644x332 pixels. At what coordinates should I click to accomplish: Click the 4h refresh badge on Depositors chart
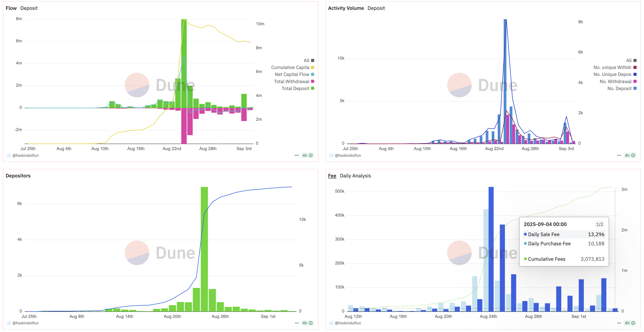pos(307,323)
